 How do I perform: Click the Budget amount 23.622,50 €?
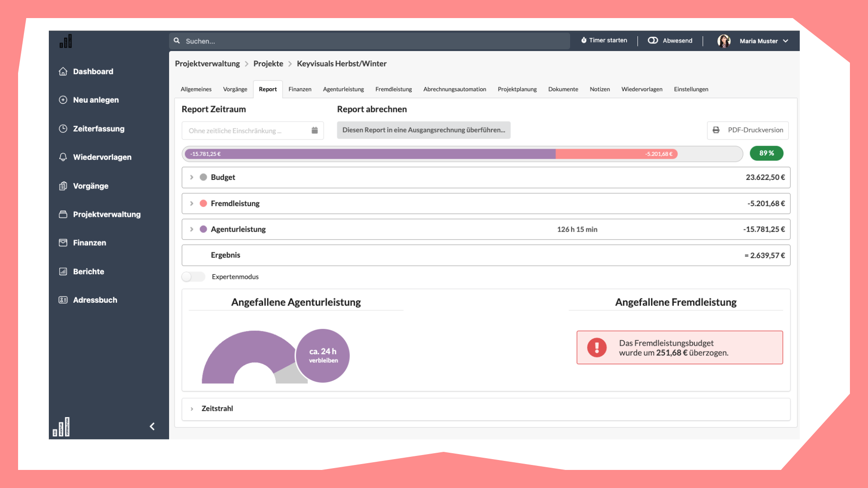765,177
